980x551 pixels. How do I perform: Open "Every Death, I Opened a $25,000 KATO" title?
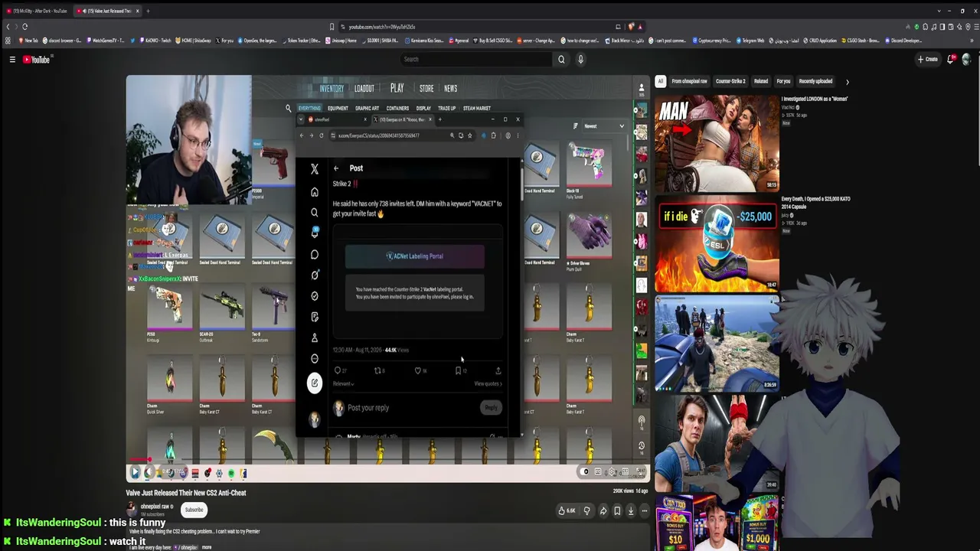pos(816,203)
